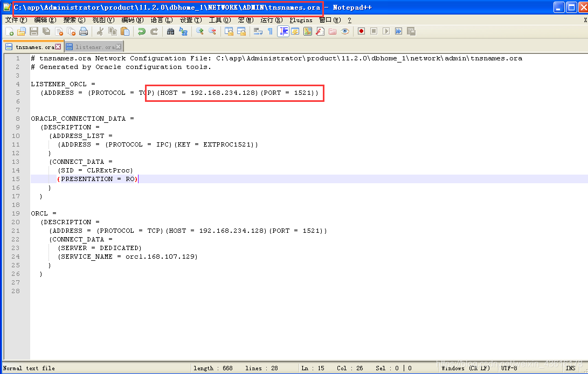Screen dimensions: 588x374
Task: Select the tnsnames.ora tab
Action: (x=34, y=47)
